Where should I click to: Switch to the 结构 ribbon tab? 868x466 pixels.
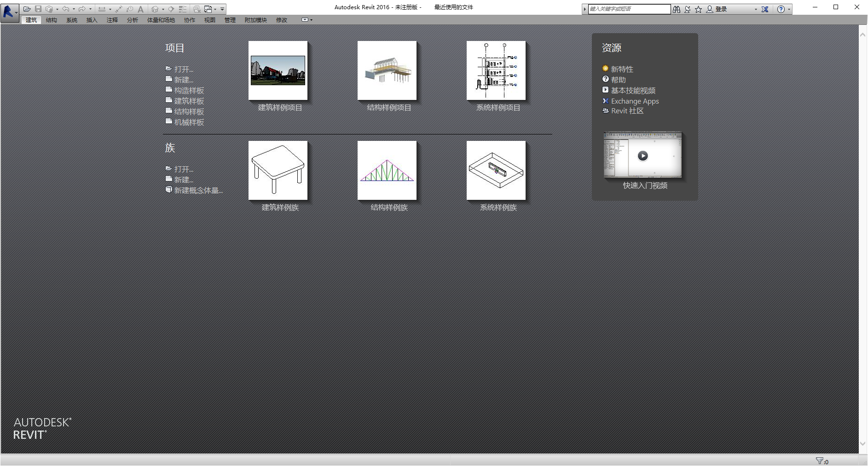(51, 20)
